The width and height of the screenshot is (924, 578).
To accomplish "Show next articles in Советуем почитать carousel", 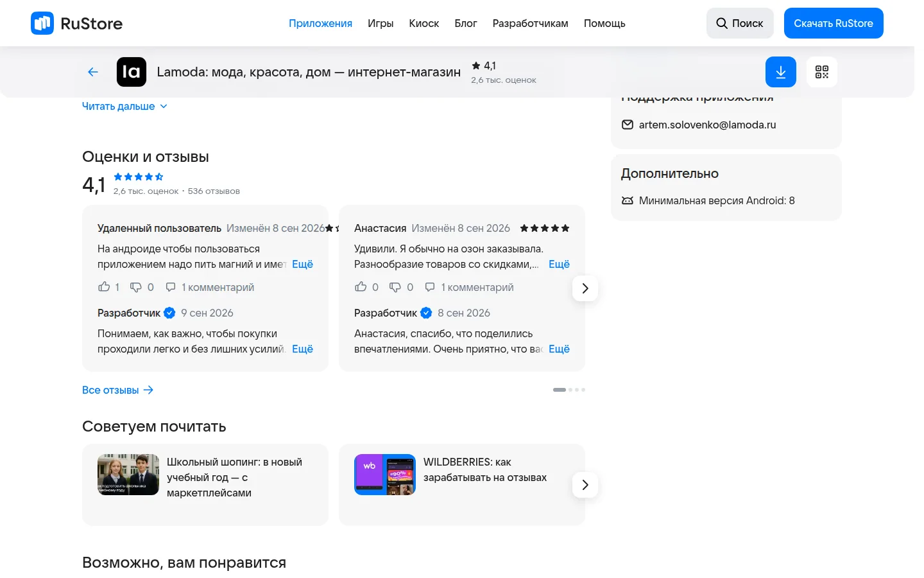I will (585, 485).
